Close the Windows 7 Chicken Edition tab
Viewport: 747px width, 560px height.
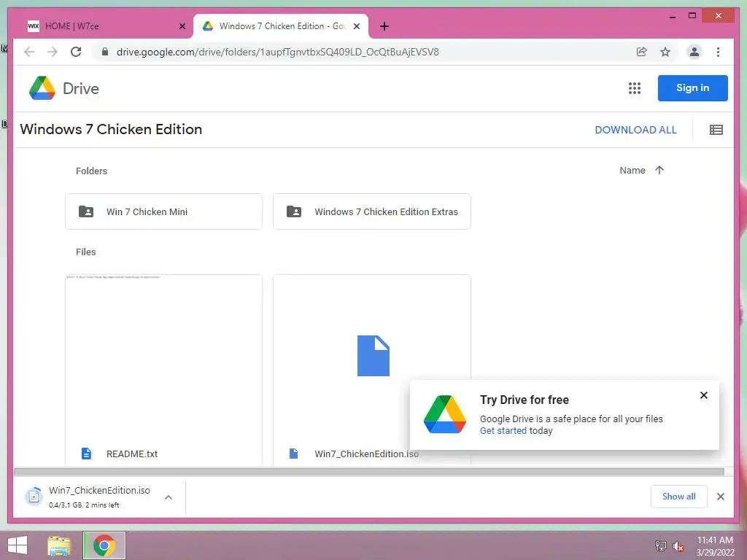356,26
